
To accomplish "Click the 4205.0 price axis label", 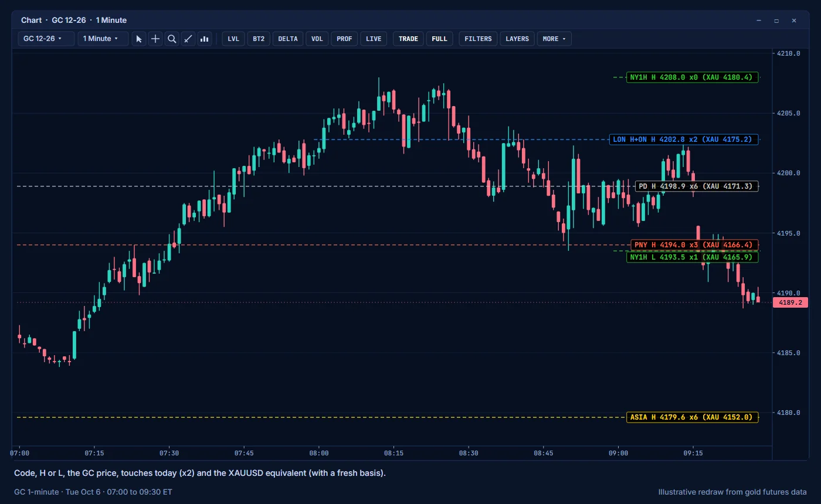I will [x=788, y=113].
